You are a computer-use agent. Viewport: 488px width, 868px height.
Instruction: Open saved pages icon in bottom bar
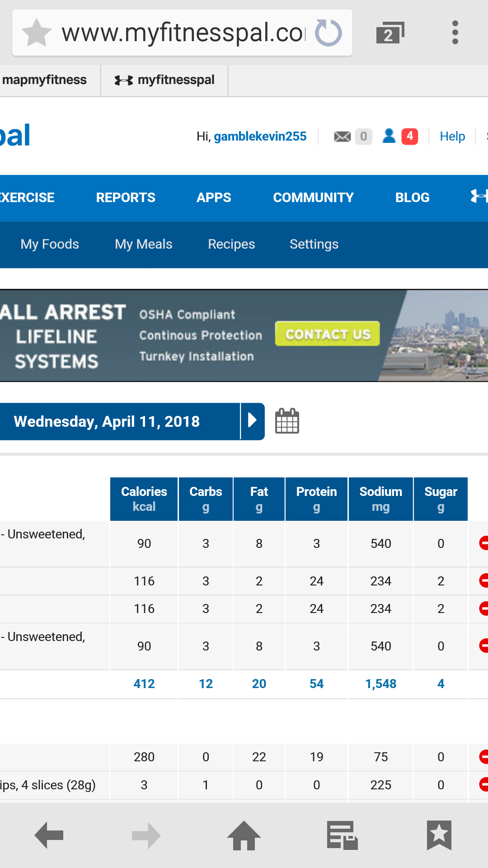click(342, 835)
